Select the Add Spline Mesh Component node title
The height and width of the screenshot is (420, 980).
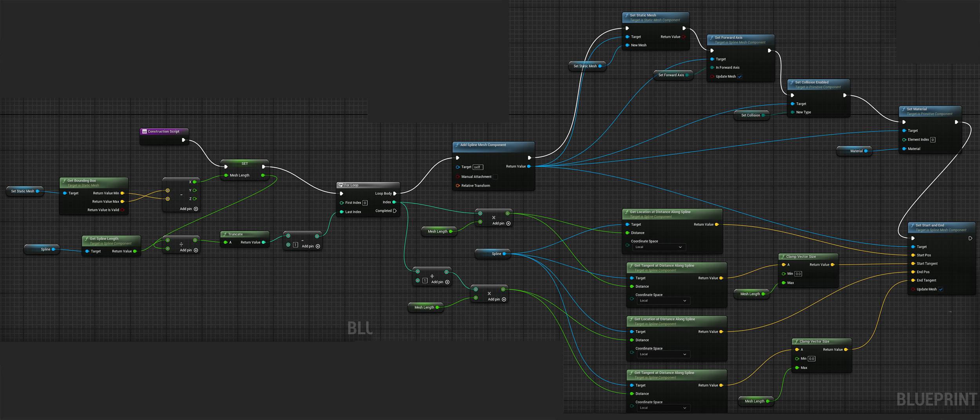[483, 145]
